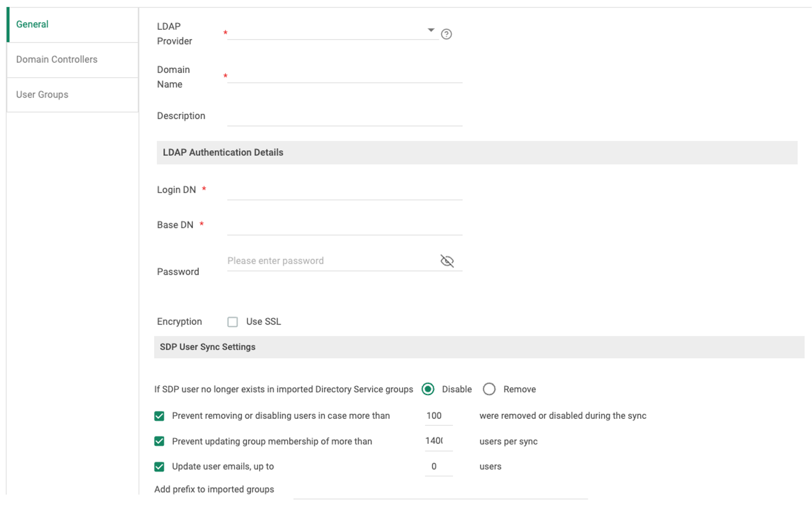812x506 pixels.
Task: Enable the Use SSL checkbox
Action: [232, 322]
